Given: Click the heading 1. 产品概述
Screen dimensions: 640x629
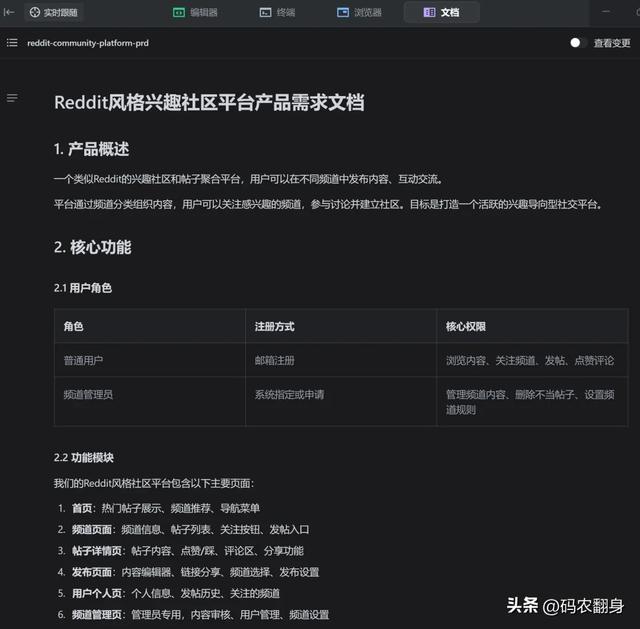Looking at the screenshot, I should (x=91, y=149).
